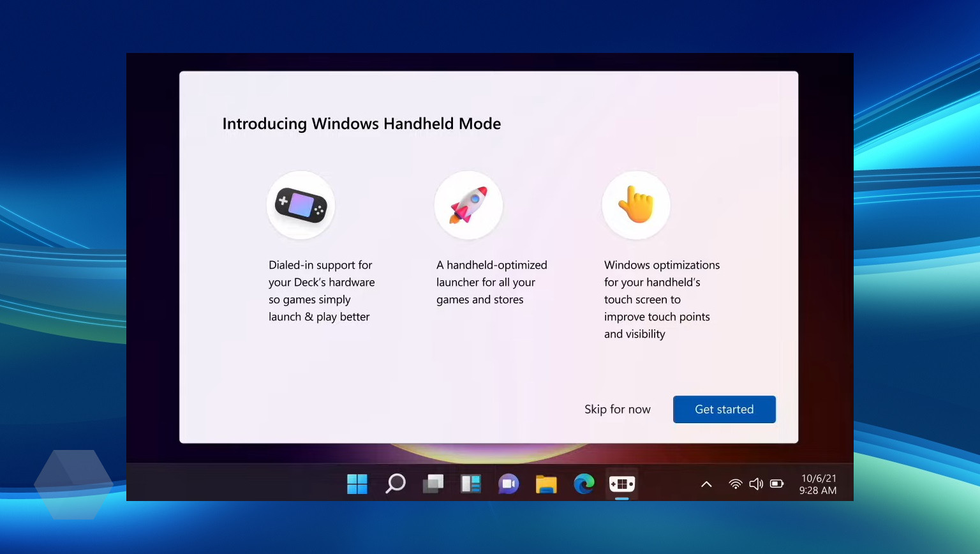Open the Windows Start menu

tap(357, 484)
